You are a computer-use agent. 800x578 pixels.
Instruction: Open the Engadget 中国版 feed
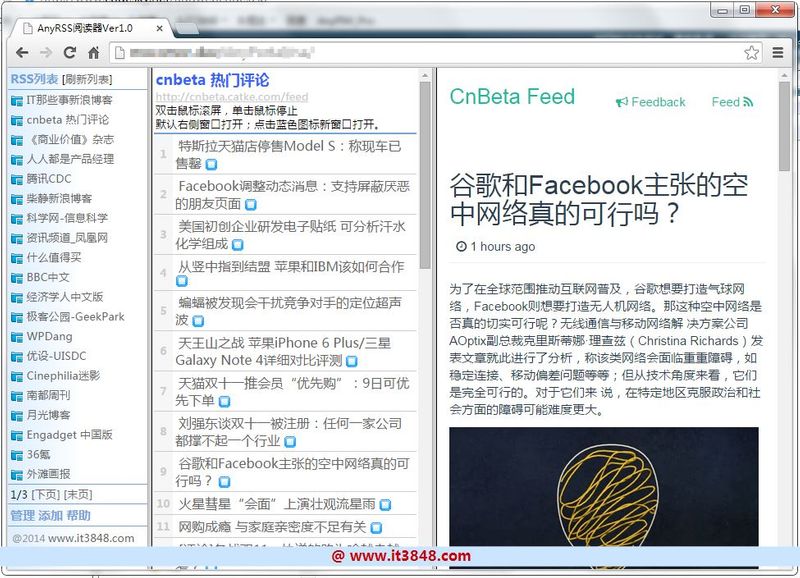coord(69,435)
